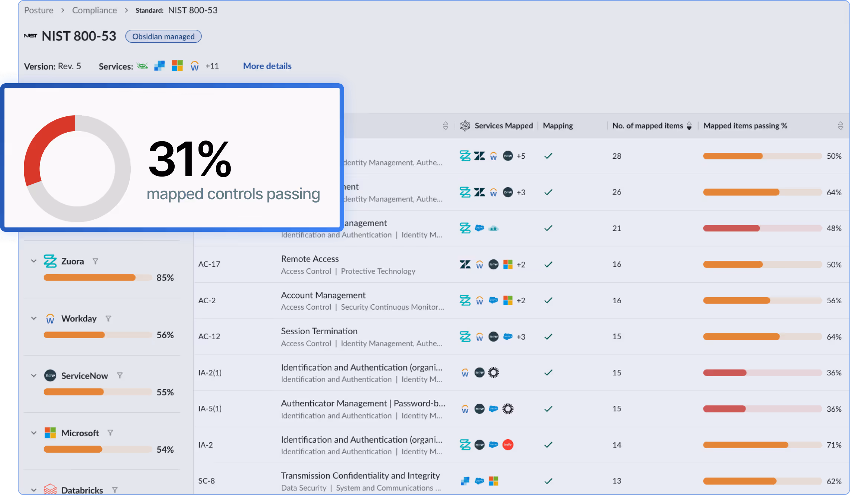Click the ServiceNow logo in sidebar
Viewport: 868px width, 495px height.
click(50, 376)
